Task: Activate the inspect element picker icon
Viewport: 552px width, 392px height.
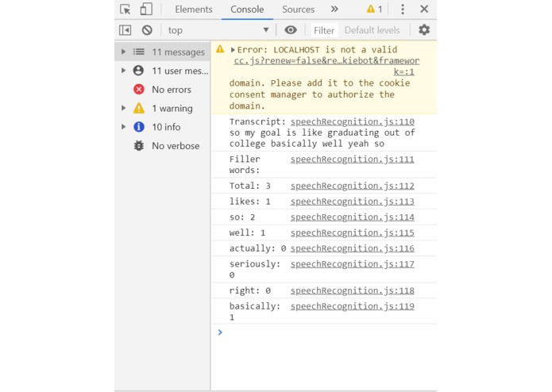Action: pos(125,10)
